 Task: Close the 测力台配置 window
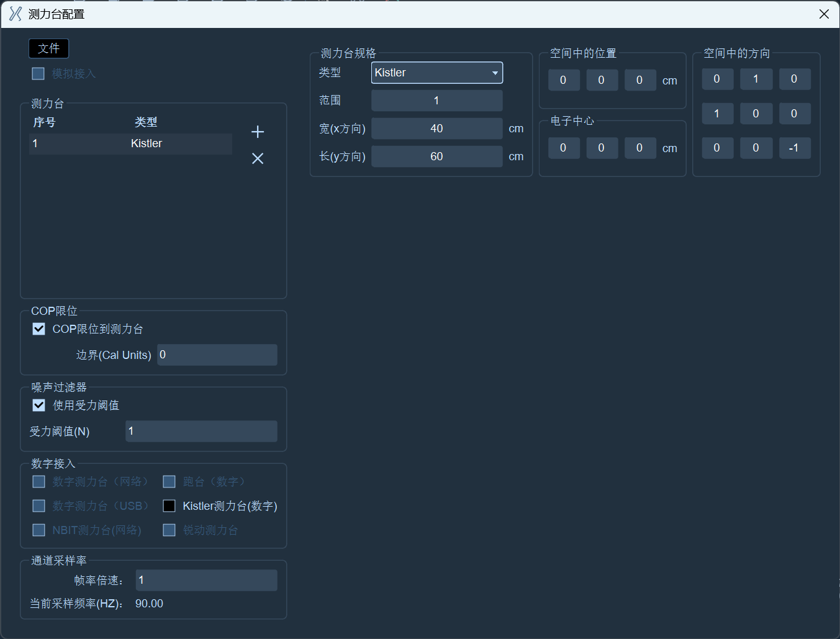tap(824, 14)
